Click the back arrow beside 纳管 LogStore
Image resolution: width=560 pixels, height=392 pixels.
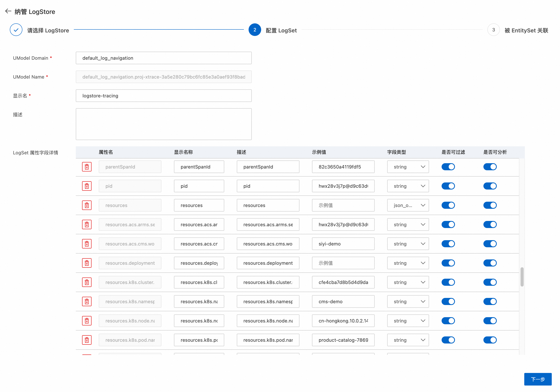click(x=8, y=11)
